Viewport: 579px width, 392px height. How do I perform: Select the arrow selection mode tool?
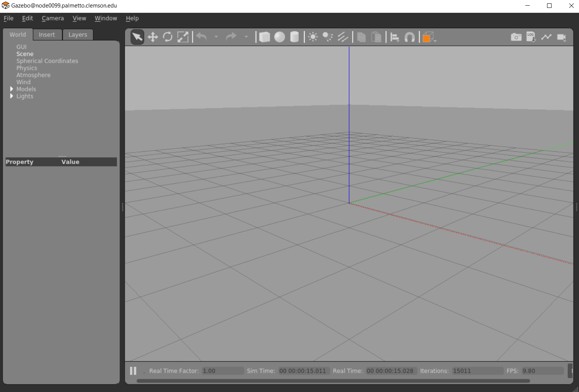coord(137,37)
